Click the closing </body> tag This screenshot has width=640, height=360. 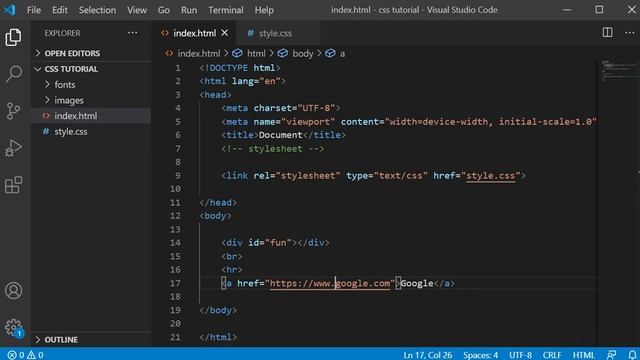218,310
